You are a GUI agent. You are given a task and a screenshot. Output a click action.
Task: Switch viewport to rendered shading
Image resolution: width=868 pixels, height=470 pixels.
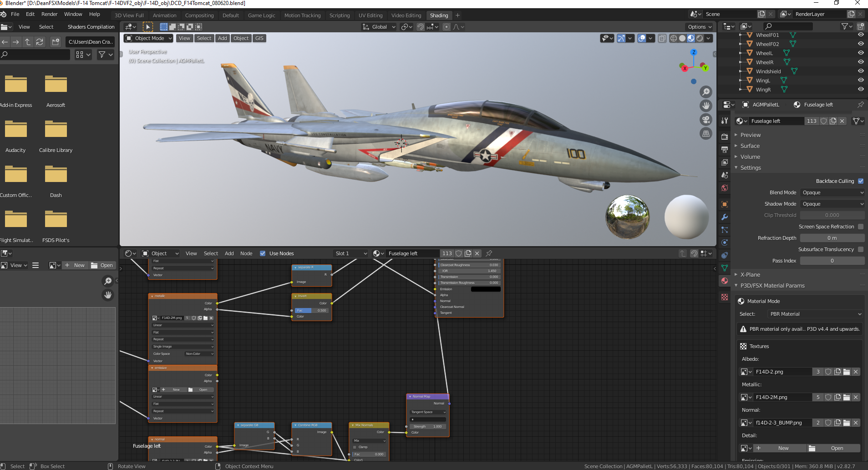point(700,38)
